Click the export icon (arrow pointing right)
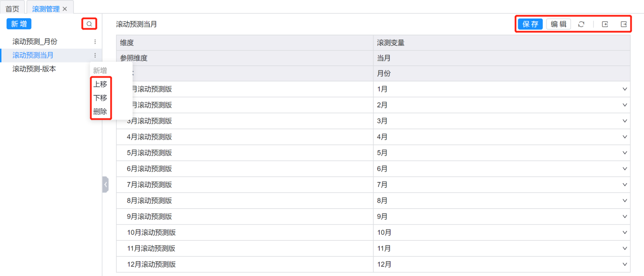Image resolution: width=644 pixels, height=276 pixels. coord(624,24)
